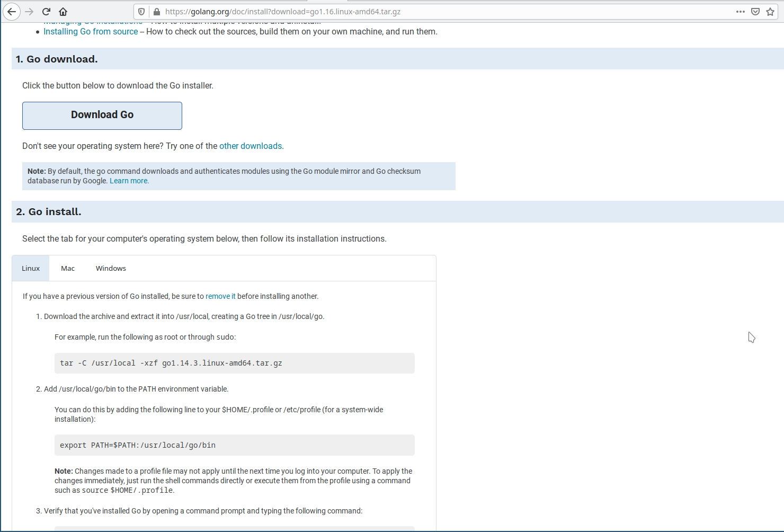Open tracking protection shield info

tap(141, 12)
